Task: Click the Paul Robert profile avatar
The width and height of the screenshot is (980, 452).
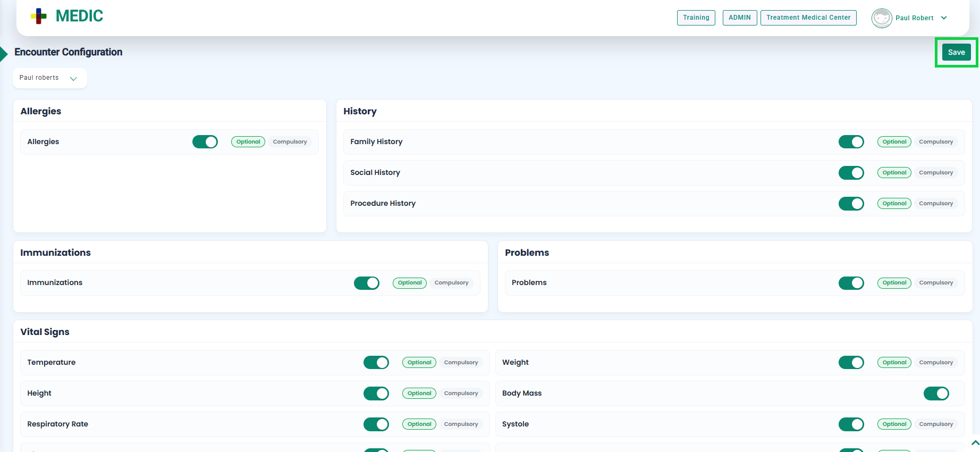Action: point(881,18)
